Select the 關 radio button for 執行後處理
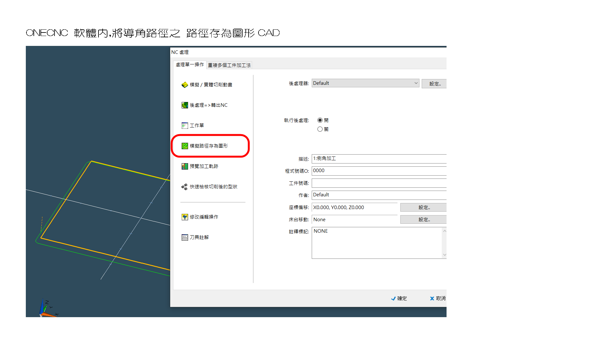The image size is (604, 364). (x=320, y=129)
